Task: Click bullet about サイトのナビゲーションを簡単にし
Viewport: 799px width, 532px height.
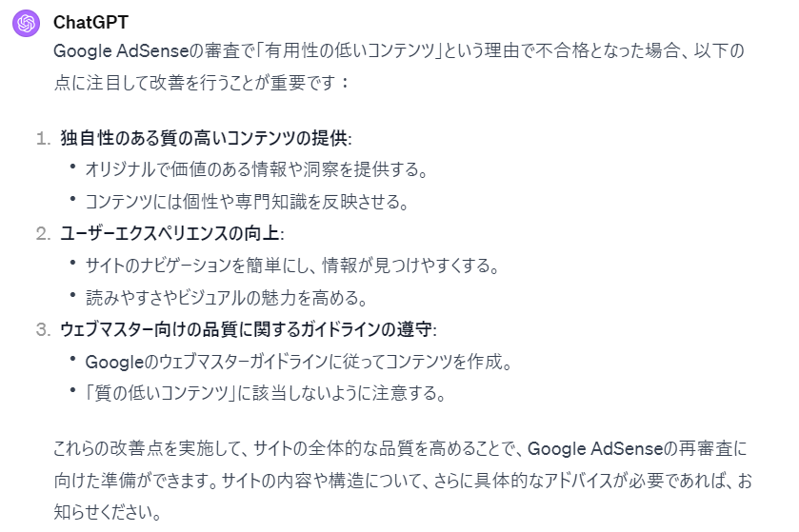Action: click(x=292, y=266)
